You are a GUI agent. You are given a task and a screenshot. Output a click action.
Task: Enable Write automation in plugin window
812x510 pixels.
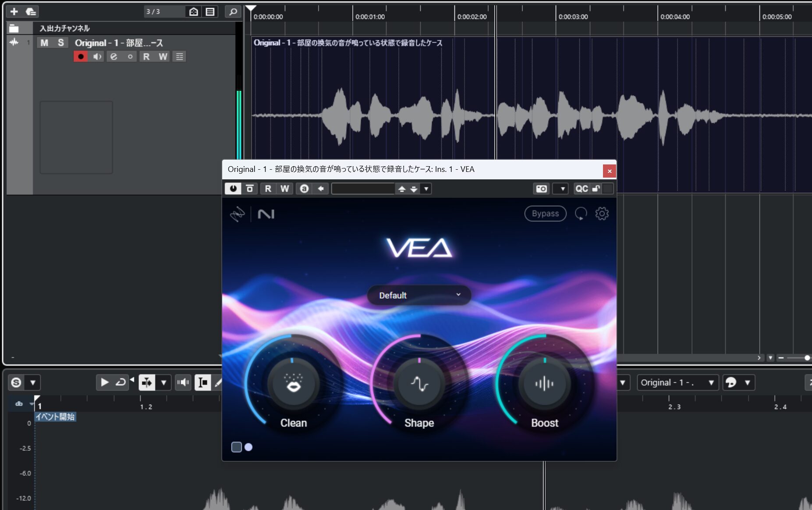285,189
